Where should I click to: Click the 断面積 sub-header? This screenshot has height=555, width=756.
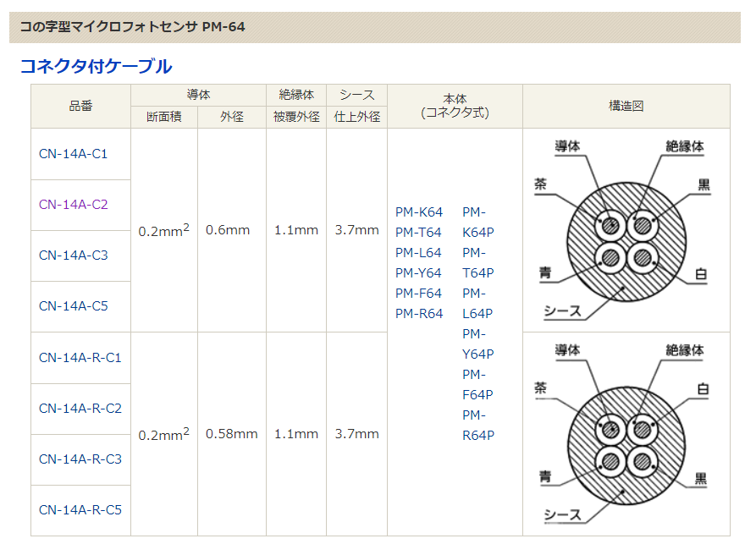click(x=164, y=117)
